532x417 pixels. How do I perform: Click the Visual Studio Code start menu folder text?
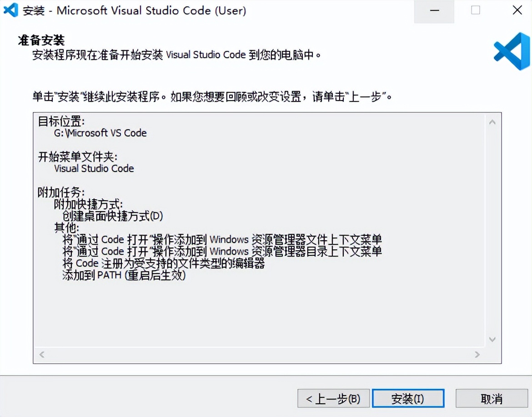pyautogui.click(x=94, y=168)
